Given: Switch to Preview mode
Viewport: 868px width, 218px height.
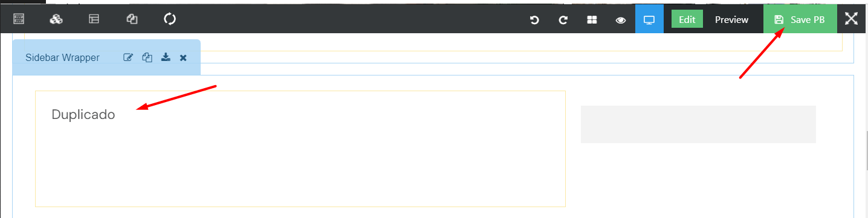Looking at the screenshot, I should click(731, 19).
